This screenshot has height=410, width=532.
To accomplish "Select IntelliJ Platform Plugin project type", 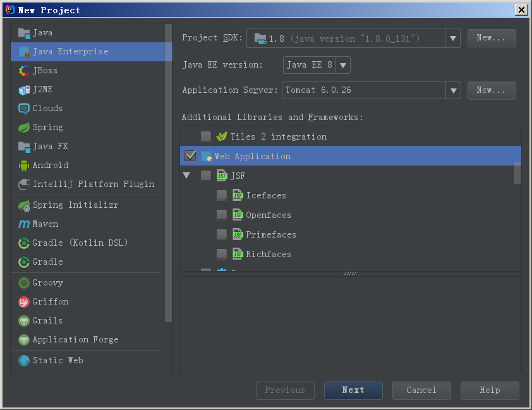I will click(93, 184).
